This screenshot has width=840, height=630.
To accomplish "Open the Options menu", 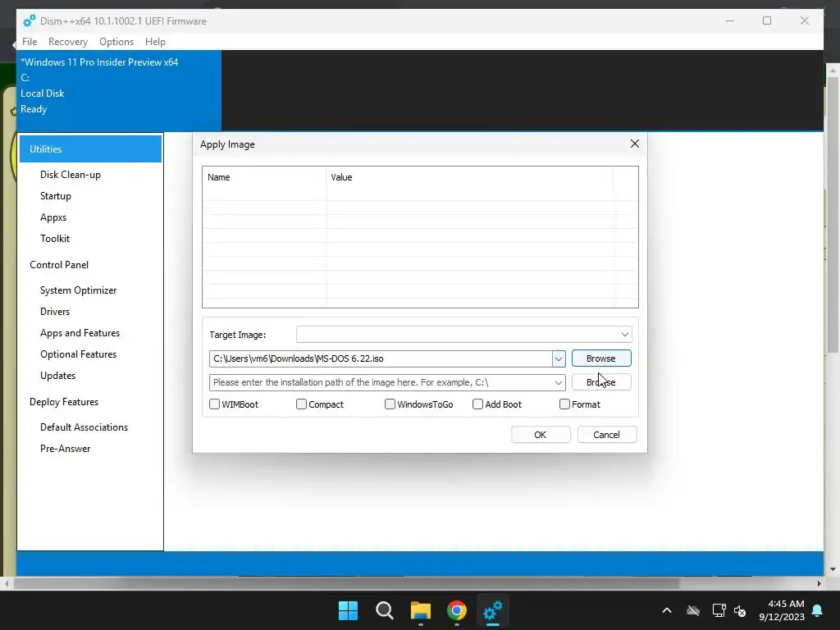I will (x=116, y=42).
